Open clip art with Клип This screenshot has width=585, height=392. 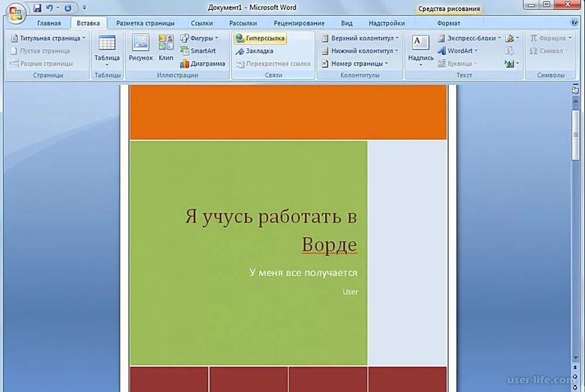[166, 48]
